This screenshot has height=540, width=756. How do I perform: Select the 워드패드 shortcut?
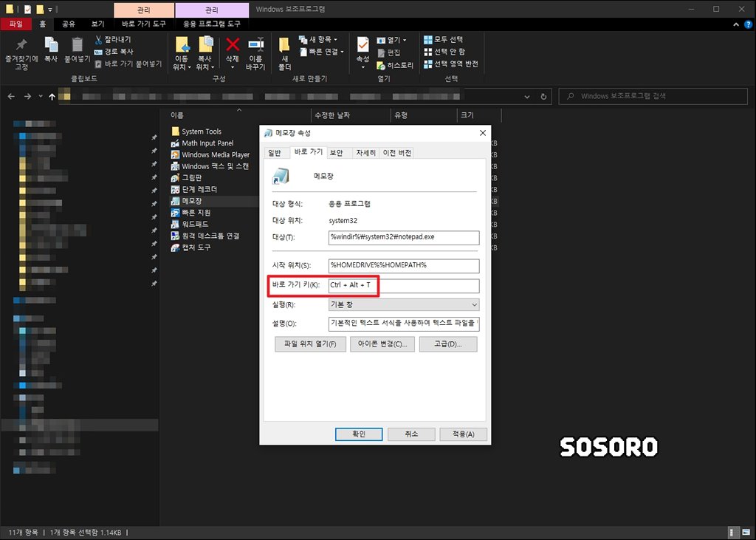pyautogui.click(x=190, y=224)
